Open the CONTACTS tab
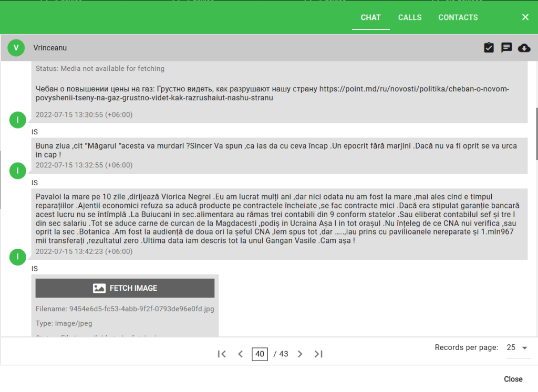This screenshot has width=538, height=392. (x=458, y=17)
